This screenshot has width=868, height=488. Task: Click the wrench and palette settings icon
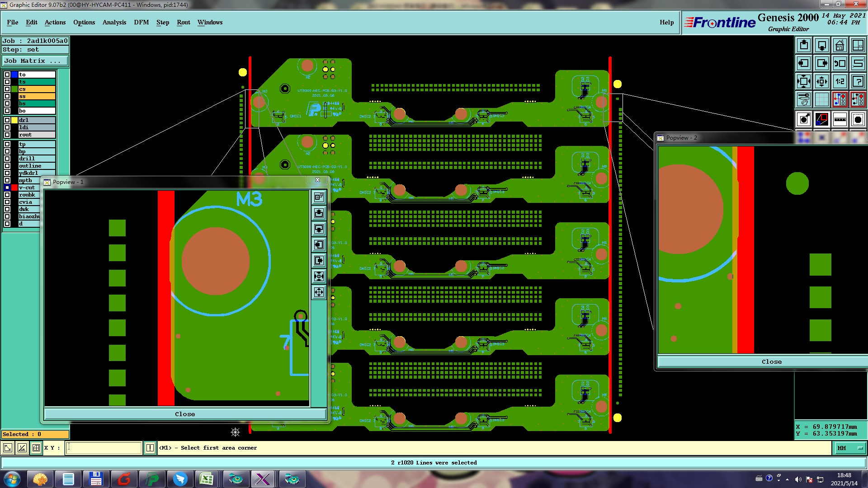click(803, 99)
